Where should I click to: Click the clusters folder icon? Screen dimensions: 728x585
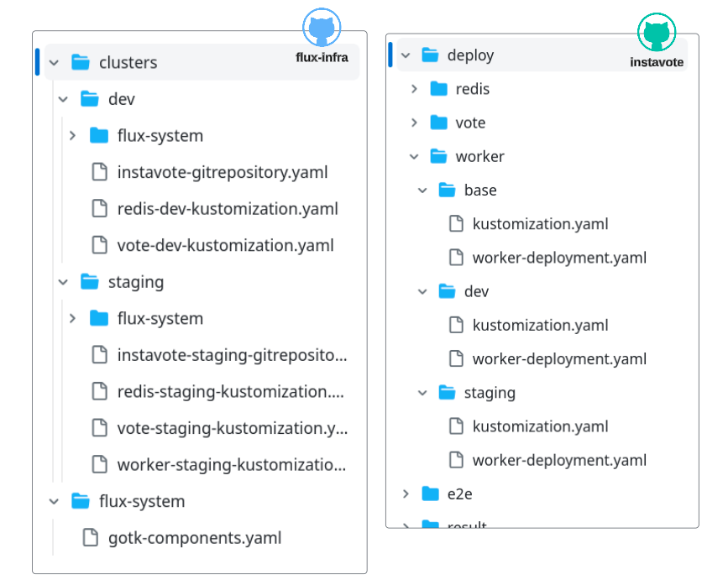click(x=81, y=62)
